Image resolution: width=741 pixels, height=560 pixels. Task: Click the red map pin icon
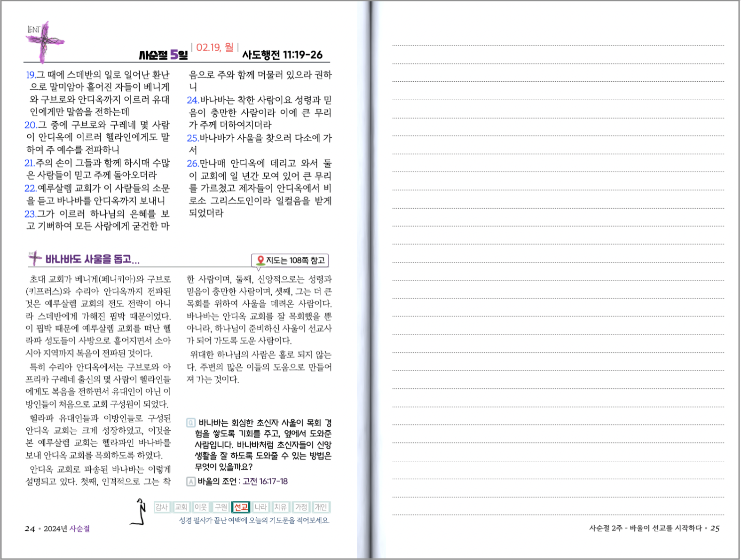[x=260, y=260]
